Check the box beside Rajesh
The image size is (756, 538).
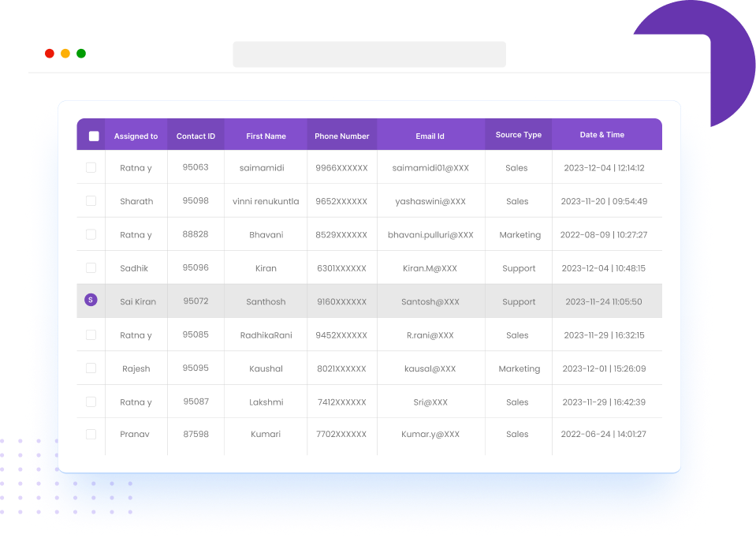click(x=91, y=368)
